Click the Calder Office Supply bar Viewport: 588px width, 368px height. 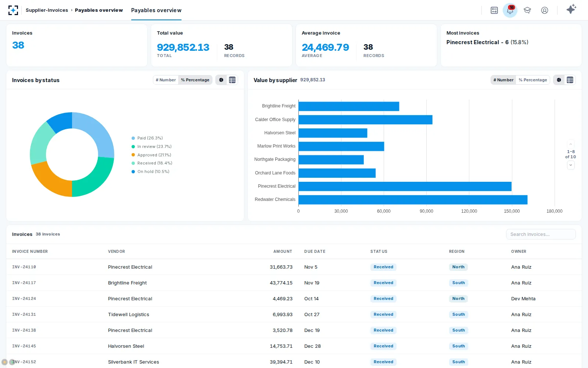pyautogui.click(x=366, y=120)
